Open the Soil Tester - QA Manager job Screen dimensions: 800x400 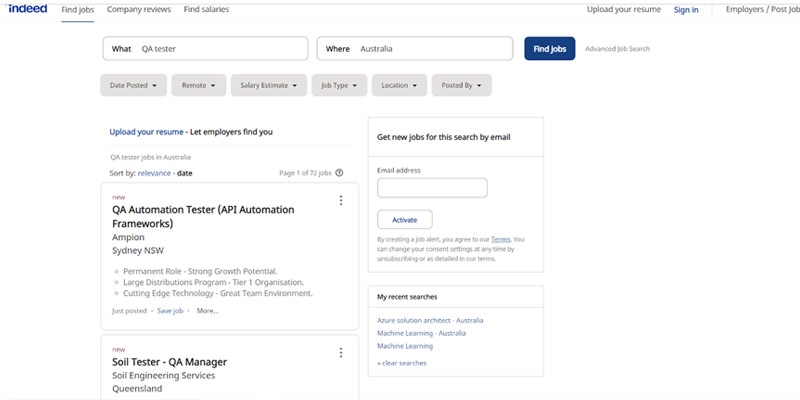tap(169, 362)
